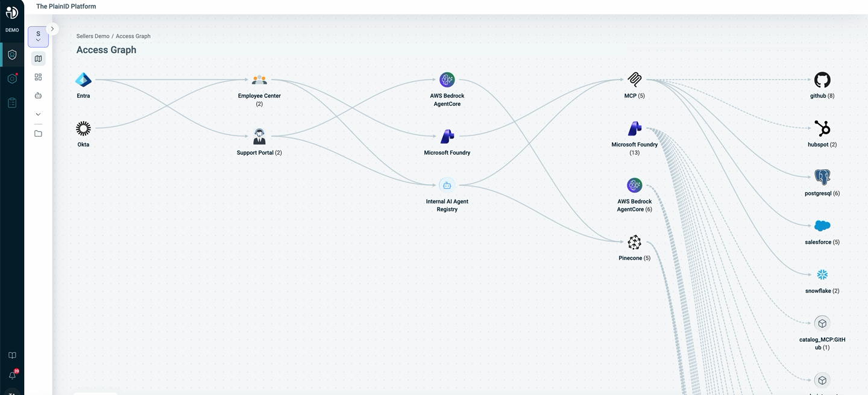Select the map view icon
The image size is (868, 395).
click(x=38, y=58)
